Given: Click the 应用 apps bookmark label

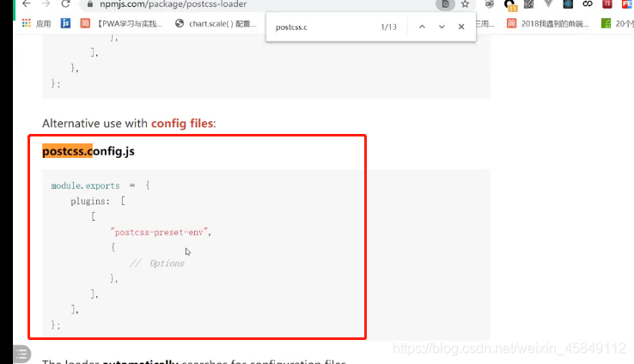Looking at the screenshot, I should coord(43,24).
